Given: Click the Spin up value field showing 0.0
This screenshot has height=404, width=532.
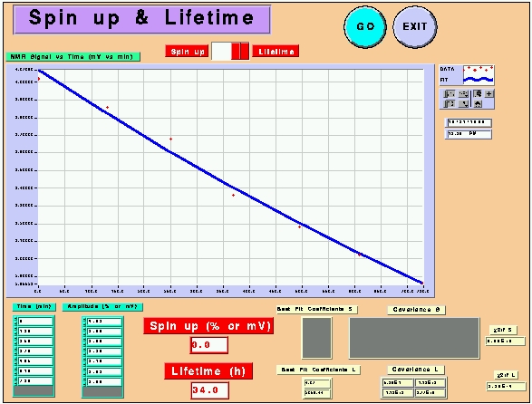Looking at the screenshot, I should pos(209,345).
